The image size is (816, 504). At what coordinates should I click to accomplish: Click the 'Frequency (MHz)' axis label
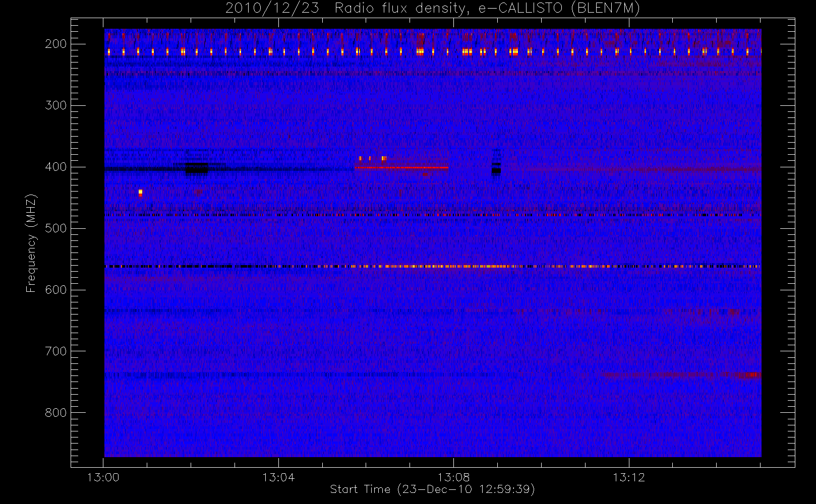pyautogui.click(x=31, y=243)
